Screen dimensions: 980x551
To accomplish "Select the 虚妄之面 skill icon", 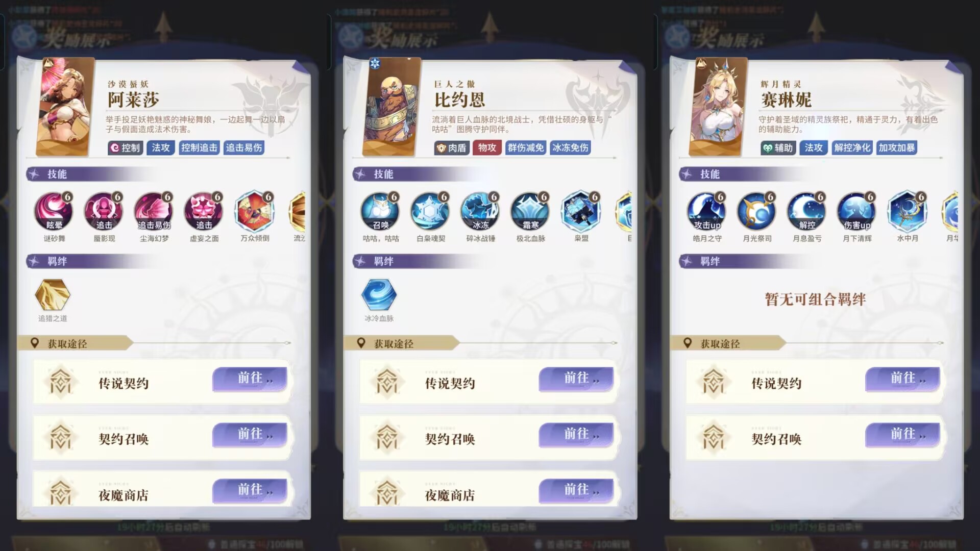I will click(204, 211).
